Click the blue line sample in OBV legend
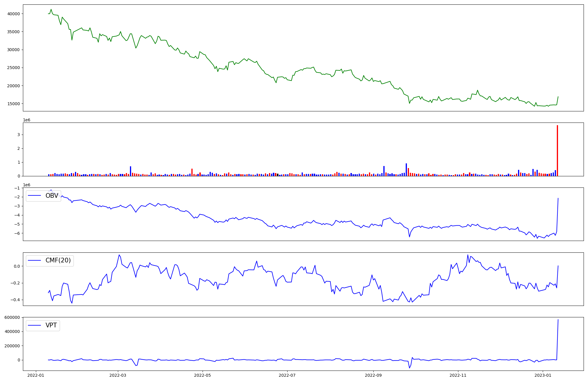This screenshot has height=382, width=588. pos(35,196)
